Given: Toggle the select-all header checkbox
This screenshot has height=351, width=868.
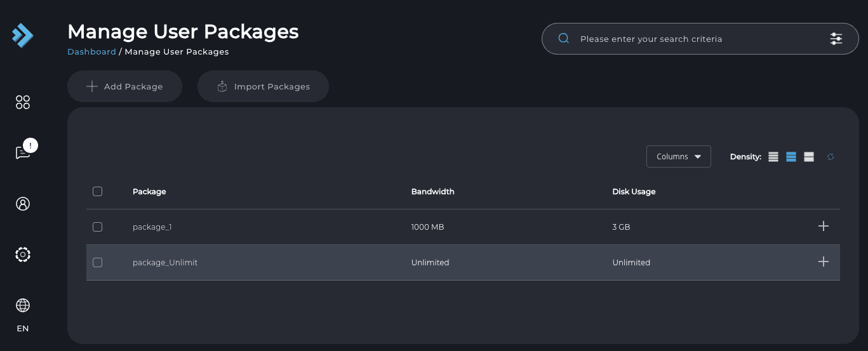Looking at the screenshot, I should pos(97,191).
